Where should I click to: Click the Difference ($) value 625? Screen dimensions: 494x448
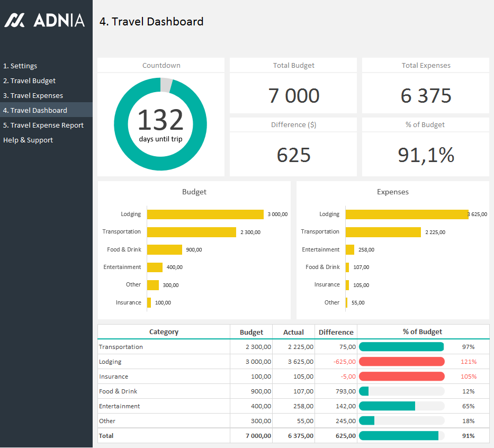coord(293,155)
